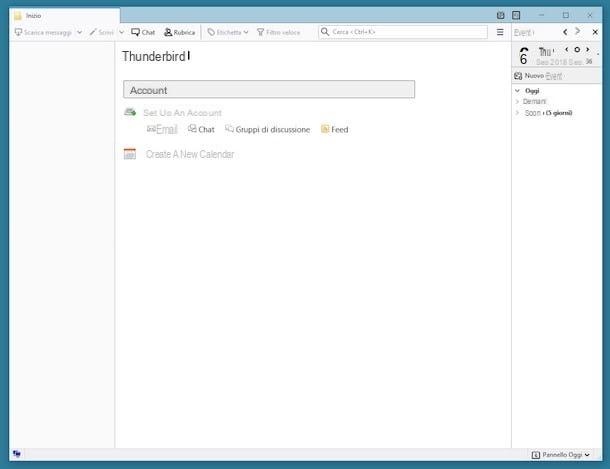Open the Rubrica address book
The height and width of the screenshot is (469, 610).
point(179,32)
